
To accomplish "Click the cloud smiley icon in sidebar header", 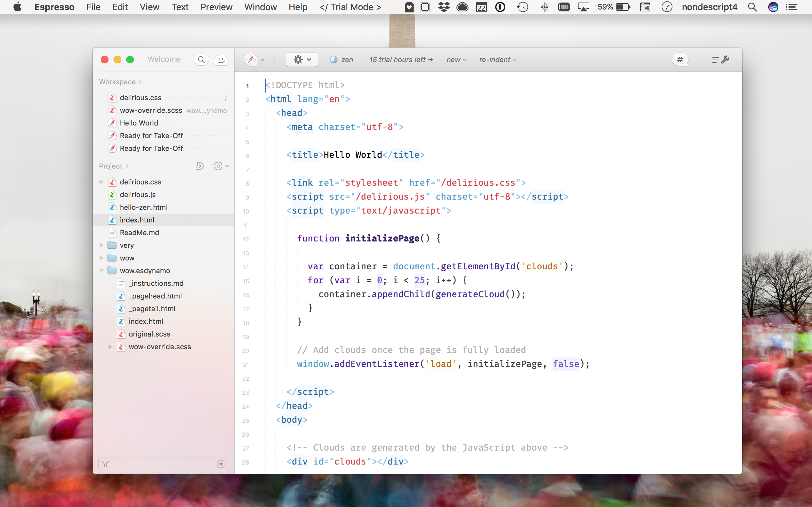I will coord(221,59).
